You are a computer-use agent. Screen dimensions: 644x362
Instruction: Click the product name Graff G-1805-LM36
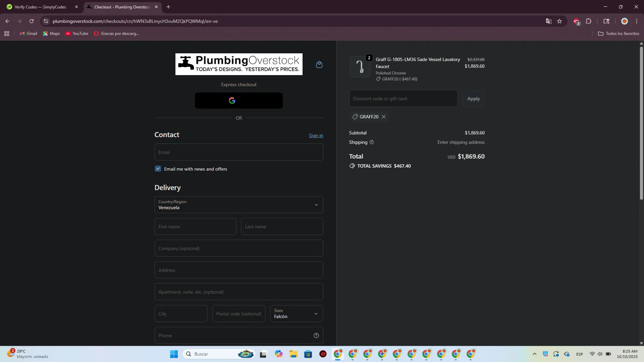(418, 63)
